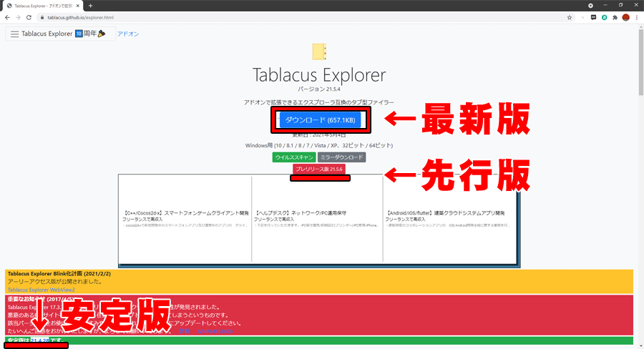Click the blue ダウンロード (657.1KB) button
644x349 pixels.
click(321, 120)
